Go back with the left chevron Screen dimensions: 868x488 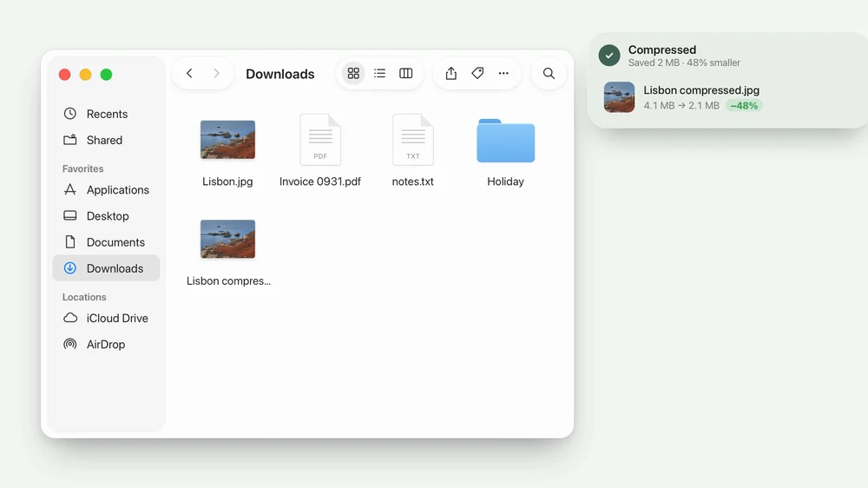(189, 73)
